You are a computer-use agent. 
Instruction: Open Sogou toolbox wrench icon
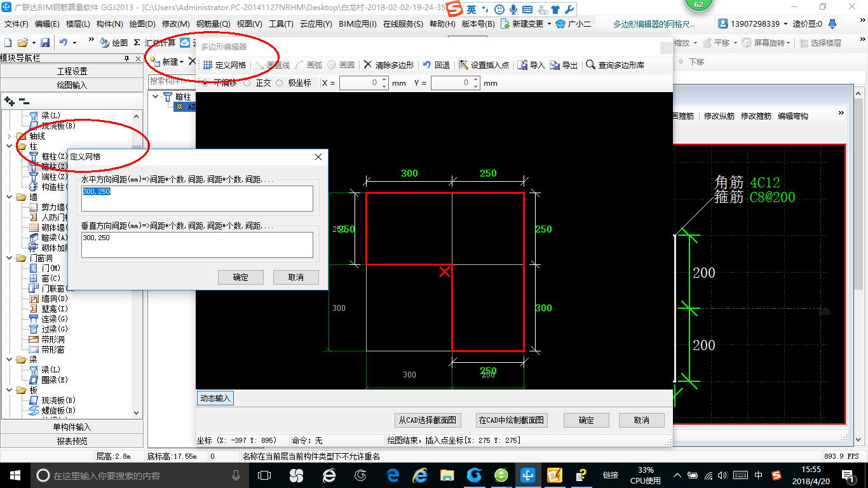point(569,10)
